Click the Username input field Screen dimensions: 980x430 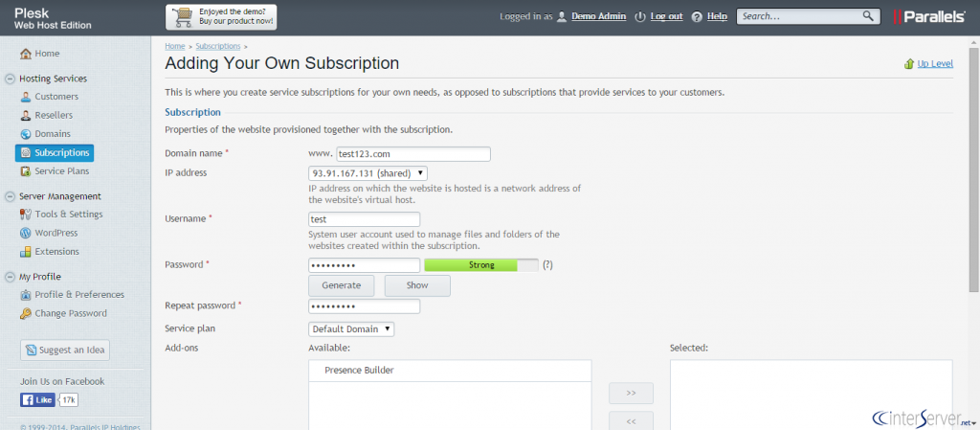(365, 219)
